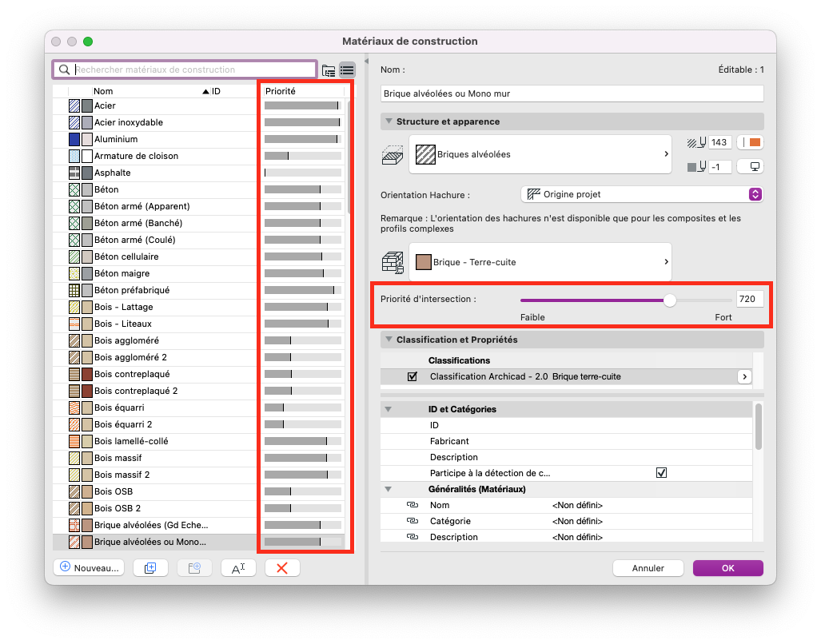Open Orientation Hachure Origine projet dropdown
The width and height of the screenshot is (821, 644).
coord(642,195)
